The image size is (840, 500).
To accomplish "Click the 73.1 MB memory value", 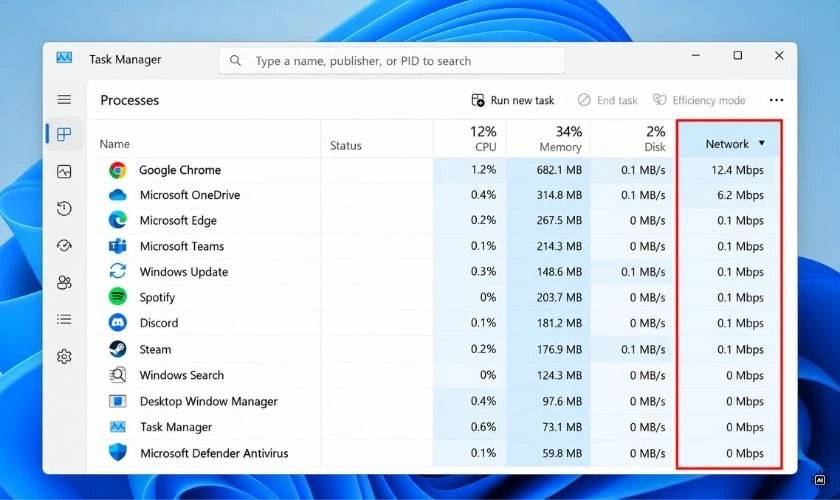I will (x=562, y=427).
